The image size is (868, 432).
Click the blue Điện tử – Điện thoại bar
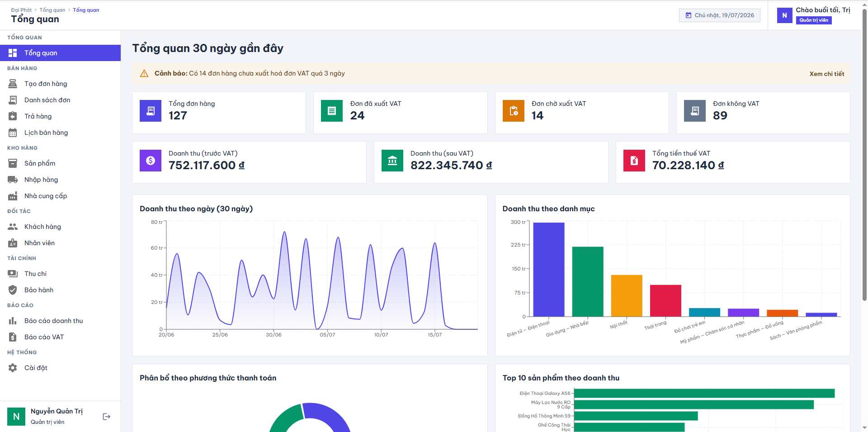pos(548,269)
